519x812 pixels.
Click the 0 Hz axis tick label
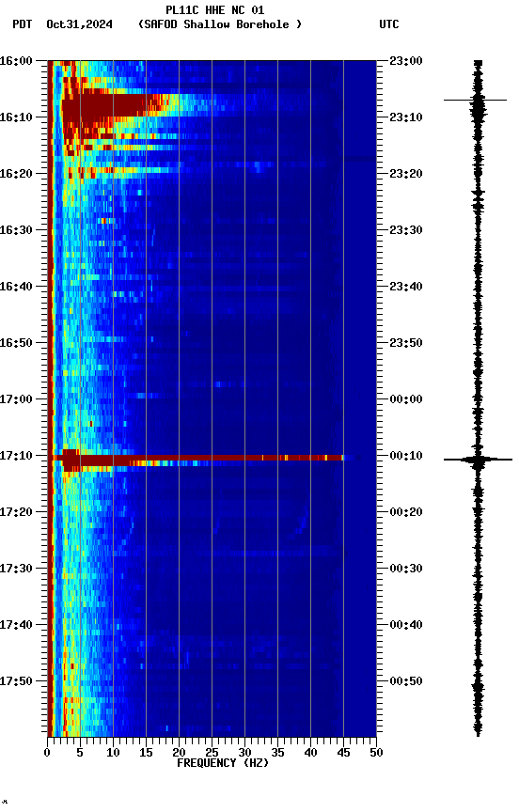(x=48, y=753)
